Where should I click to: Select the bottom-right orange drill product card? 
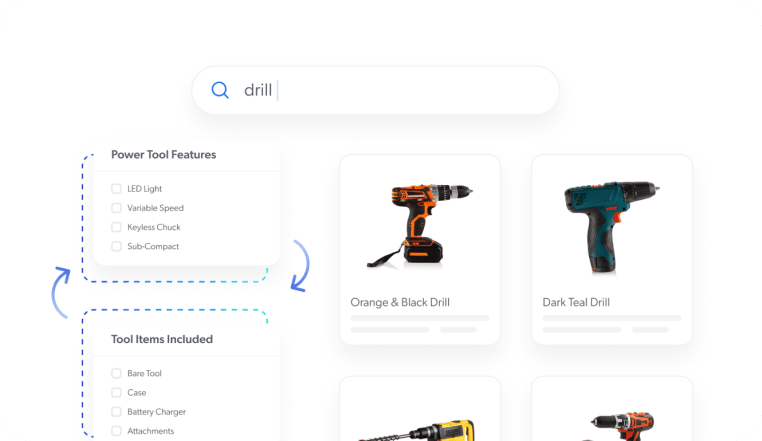coord(611,412)
